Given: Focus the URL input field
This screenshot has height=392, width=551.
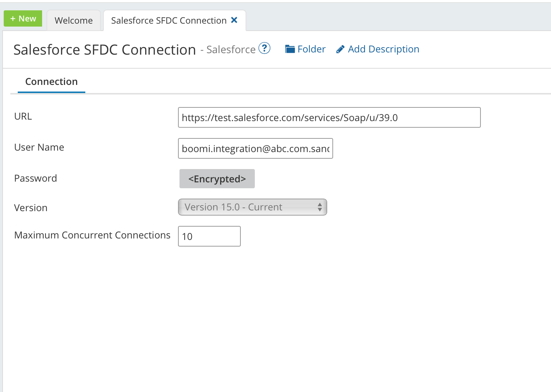Looking at the screenshot, I should click(329, 118).
